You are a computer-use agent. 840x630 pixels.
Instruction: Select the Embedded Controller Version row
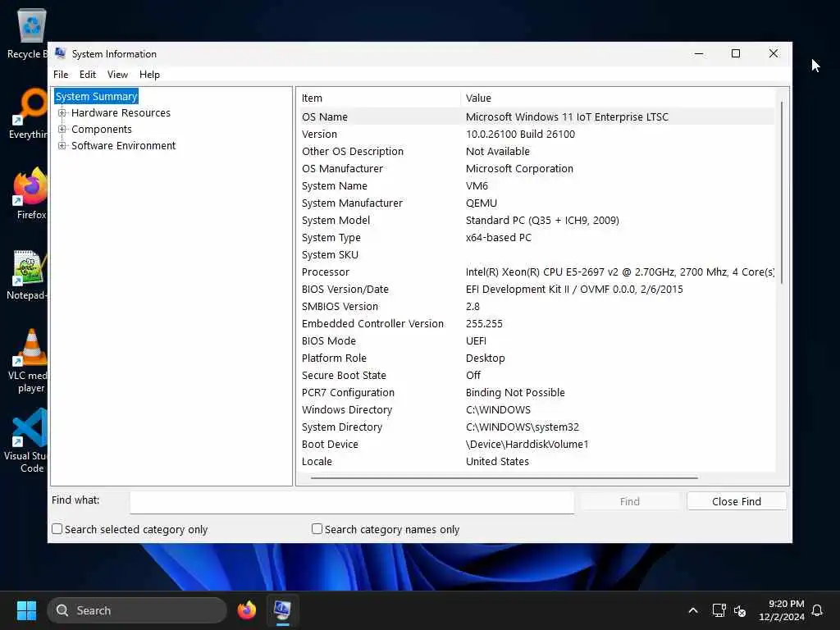(536, 323)
